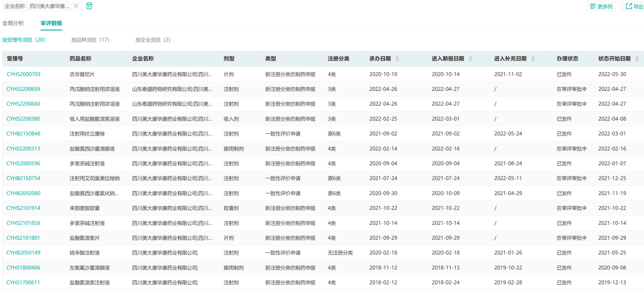Open acceptance number CYHB2150848

(23, 134)
